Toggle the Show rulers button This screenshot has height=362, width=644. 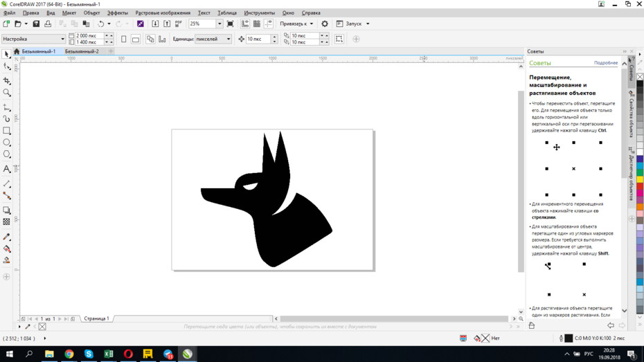click(x=244, y=24)
